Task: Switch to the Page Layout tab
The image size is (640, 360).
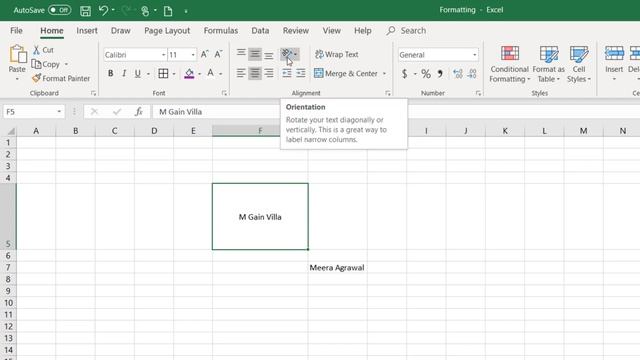Action: point(167,31)
